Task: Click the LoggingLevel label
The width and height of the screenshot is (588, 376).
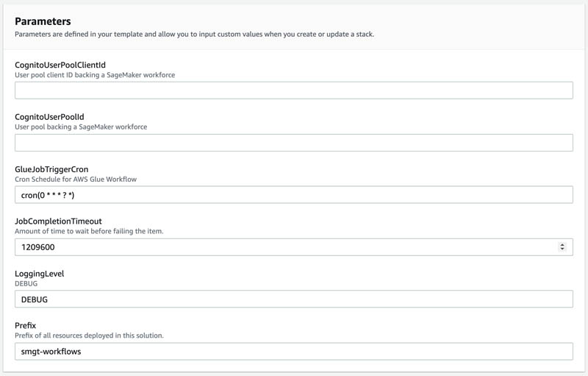Action: pos(40,274)
